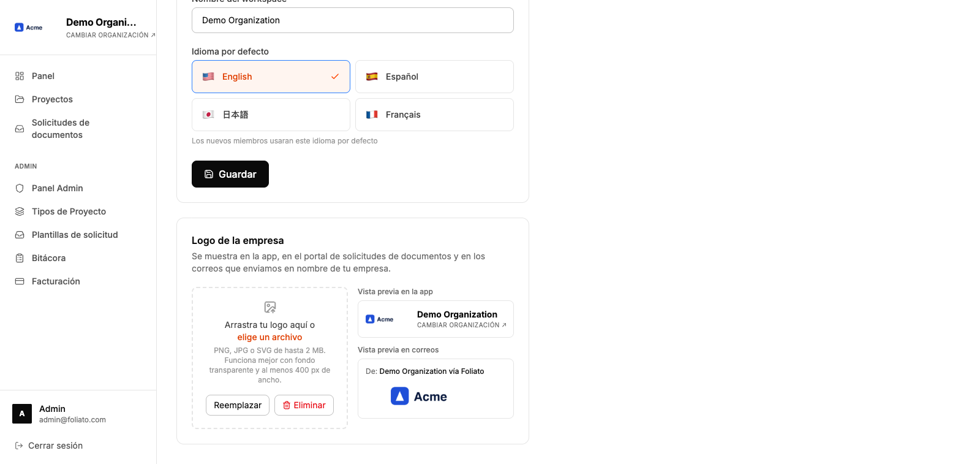This screenshot has width=980, height=464.
Task: Click the Guardar save button
Action: click(x=230, y=174)
